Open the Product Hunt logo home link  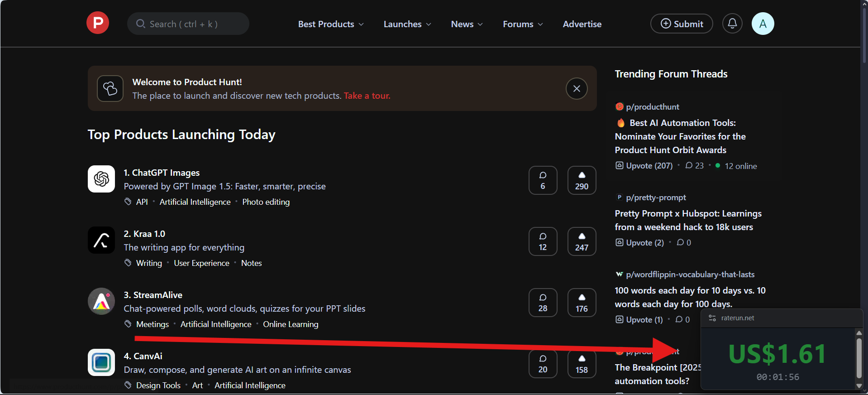(98, 23)
